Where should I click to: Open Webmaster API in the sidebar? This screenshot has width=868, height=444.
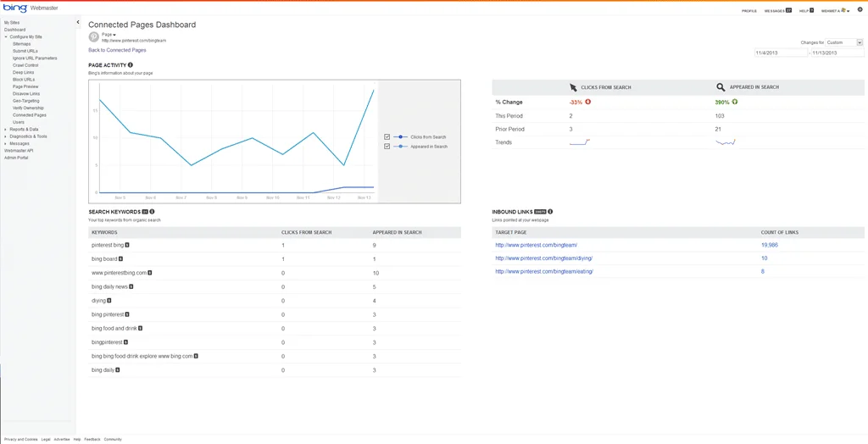coord(19,151)
